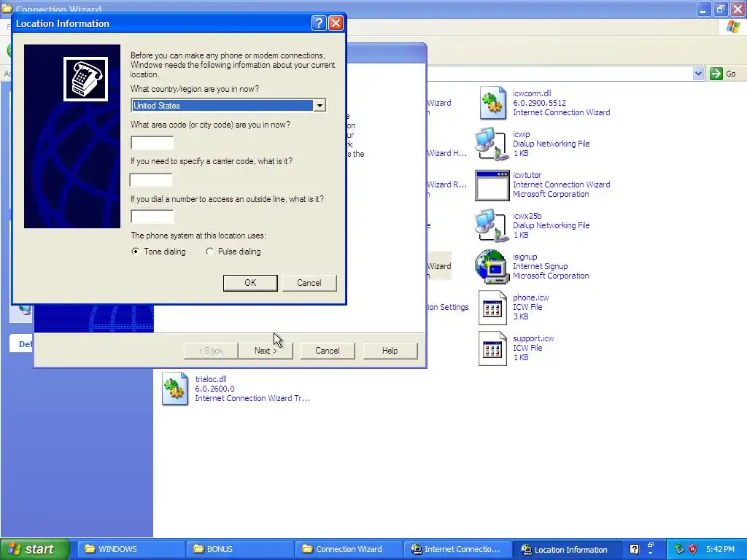Click the Windows Start button

click(35, 549)
